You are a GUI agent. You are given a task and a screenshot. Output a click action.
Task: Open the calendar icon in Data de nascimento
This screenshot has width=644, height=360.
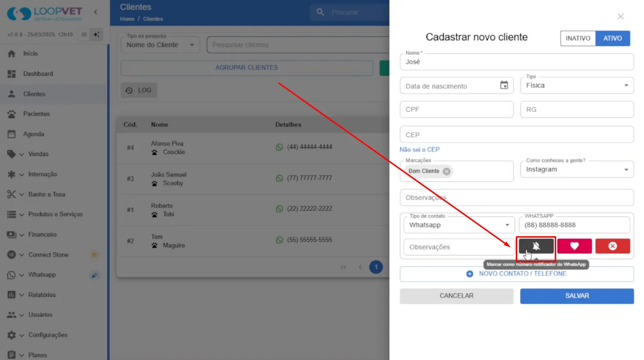pyautogui.click(x=504, y=85)
